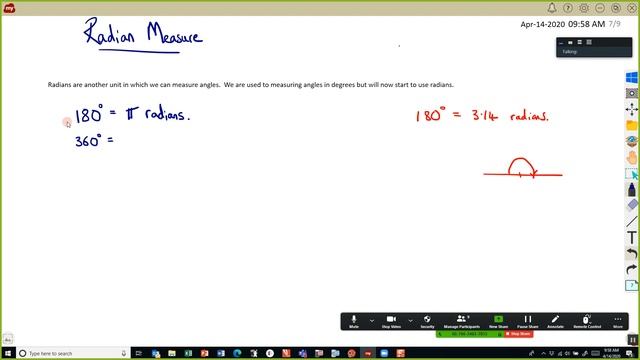The width and height of the screenshot is (640, 360).
Task: Minimize the Talking video panel
Action: pos(561,42)
